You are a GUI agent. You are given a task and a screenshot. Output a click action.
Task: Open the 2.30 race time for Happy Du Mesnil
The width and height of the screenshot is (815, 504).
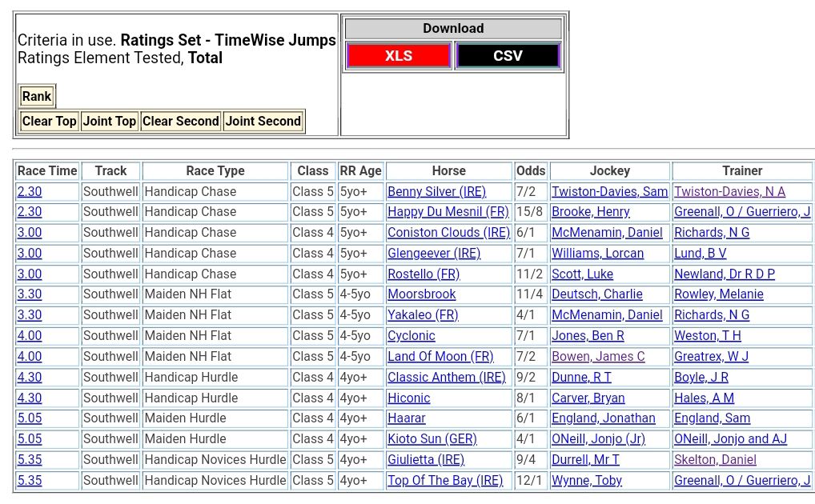(30, 212)
